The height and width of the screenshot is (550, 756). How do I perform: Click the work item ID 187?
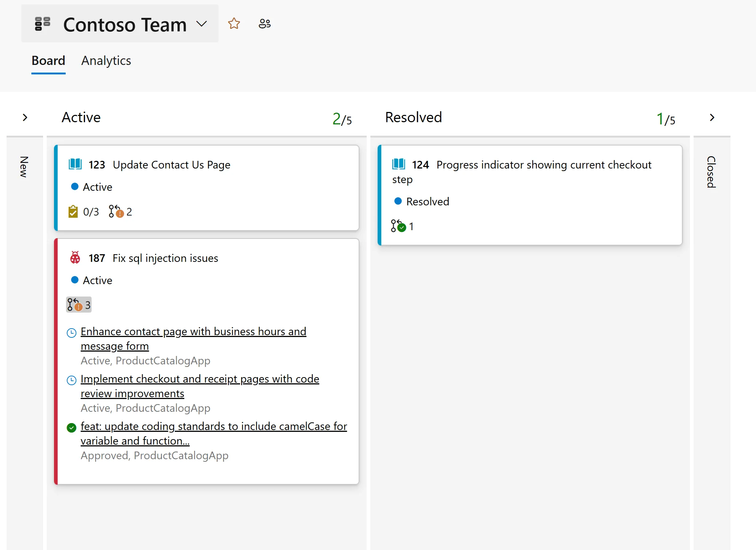pyautogui.click(x=97, y=258)
